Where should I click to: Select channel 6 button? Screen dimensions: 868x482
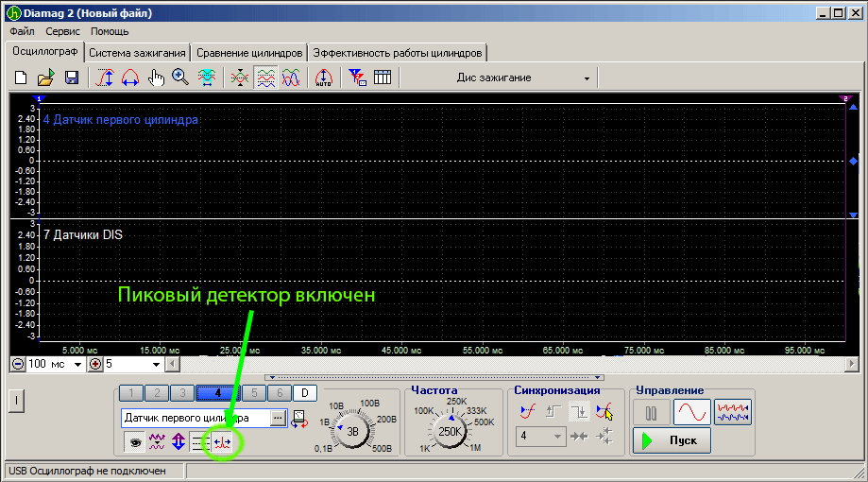280,393
